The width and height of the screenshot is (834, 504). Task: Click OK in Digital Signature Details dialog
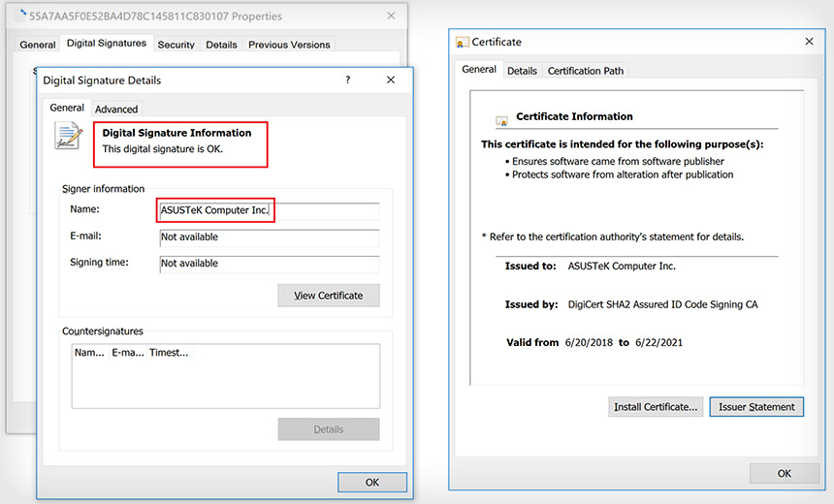click(372, 483)
